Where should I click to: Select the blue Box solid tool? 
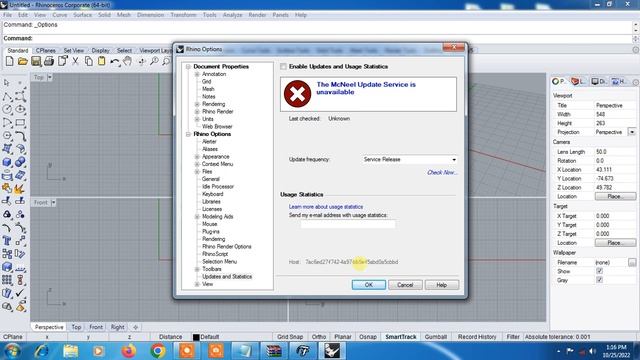coord(7,162)
